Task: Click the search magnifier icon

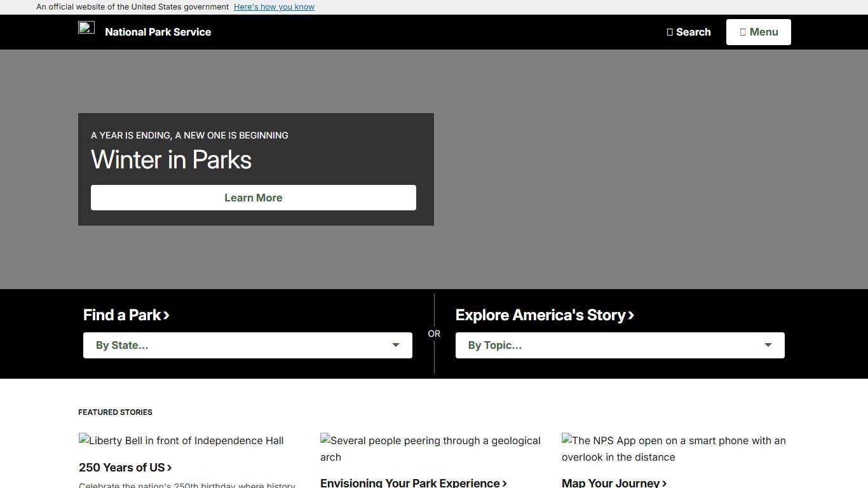Action: tap(669, 32)
